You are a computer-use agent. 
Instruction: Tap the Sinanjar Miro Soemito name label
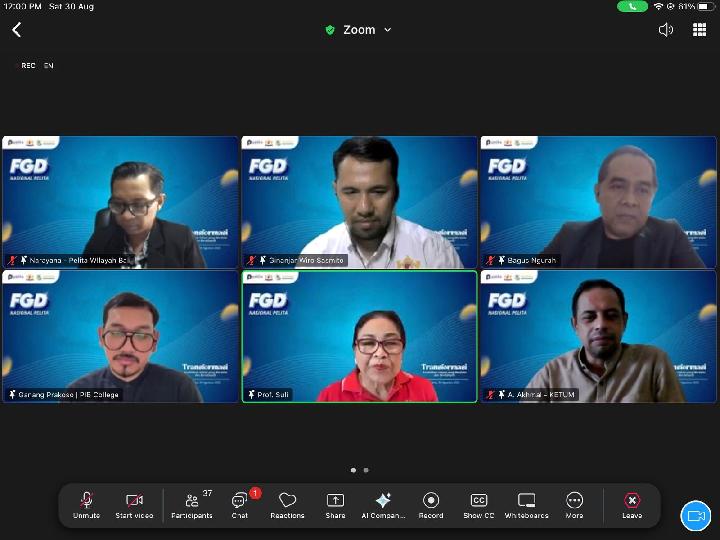coord(306,260)
